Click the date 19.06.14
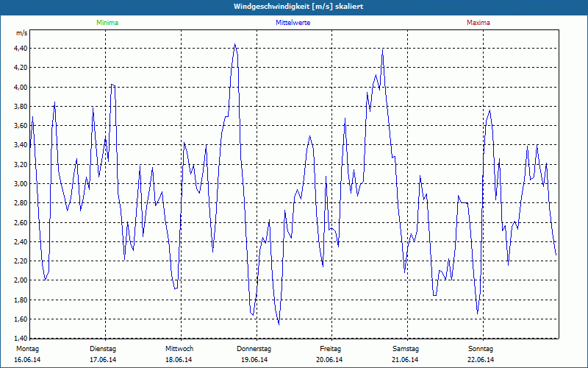This screenshot has height=368, width=588. click(254, 360)
